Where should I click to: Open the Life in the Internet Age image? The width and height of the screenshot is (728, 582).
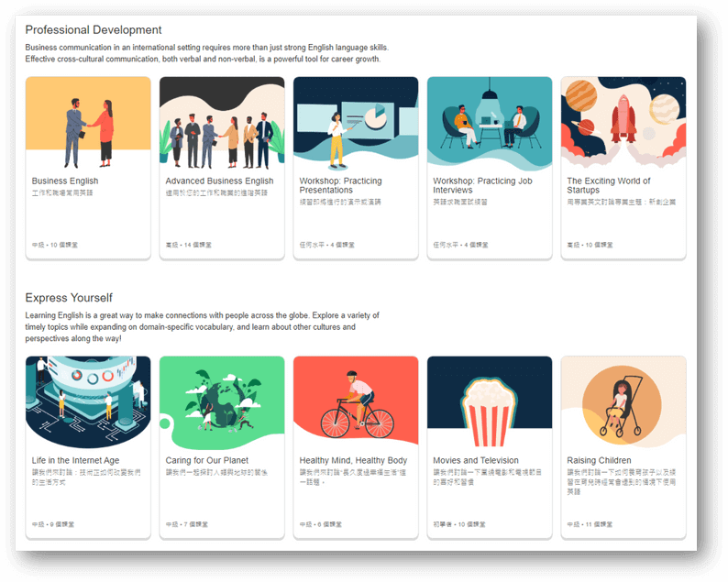(88, 403)
